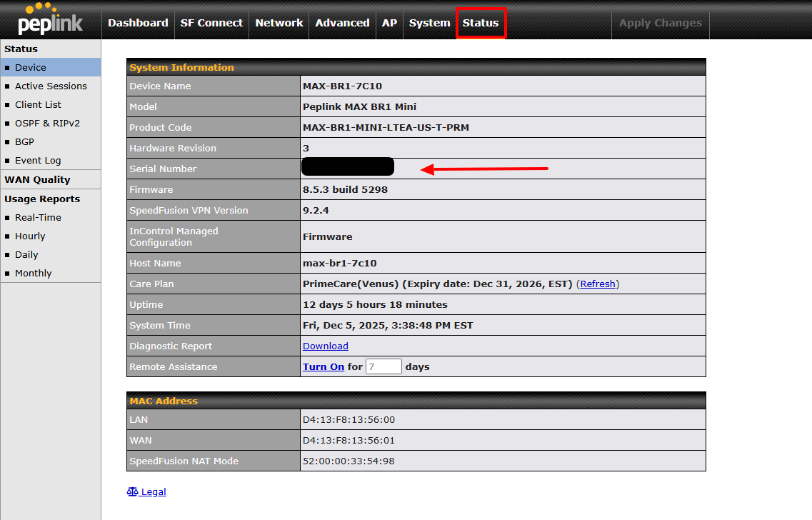Open Real-Time usage report
This screenshot has height=520, width=812.
50,218
